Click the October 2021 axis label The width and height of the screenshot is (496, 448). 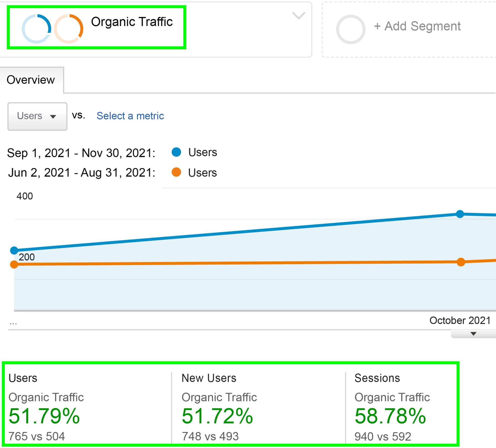coord(460,320)
